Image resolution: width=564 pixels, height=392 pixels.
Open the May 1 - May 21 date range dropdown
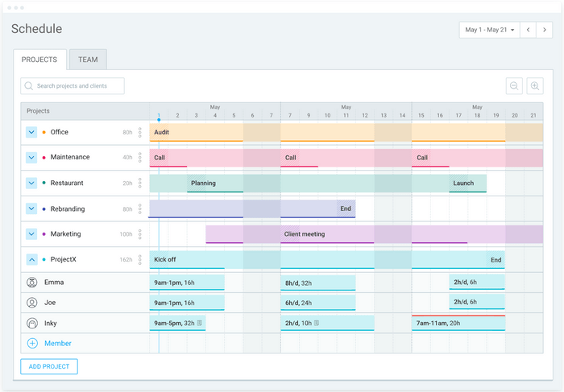(490, 30)
